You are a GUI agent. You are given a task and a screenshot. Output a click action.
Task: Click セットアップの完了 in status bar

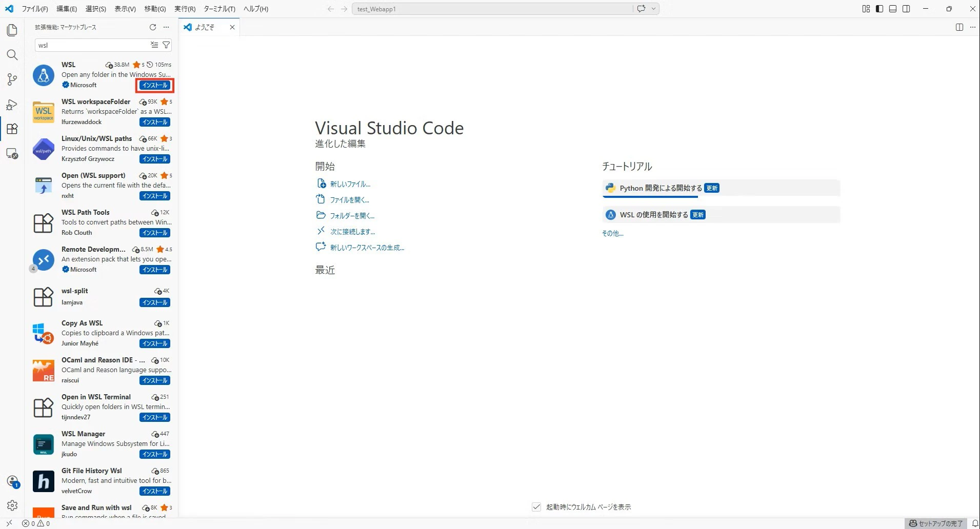pos(936,523)
